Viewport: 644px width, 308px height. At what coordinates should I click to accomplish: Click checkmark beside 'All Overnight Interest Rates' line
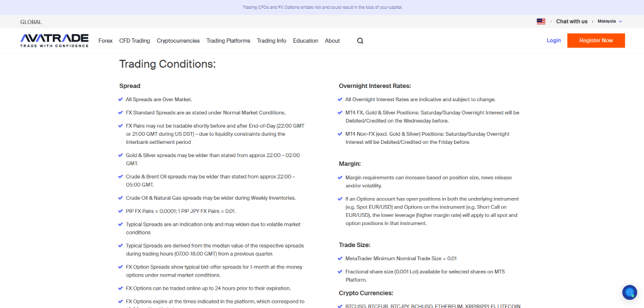point(340,99)
